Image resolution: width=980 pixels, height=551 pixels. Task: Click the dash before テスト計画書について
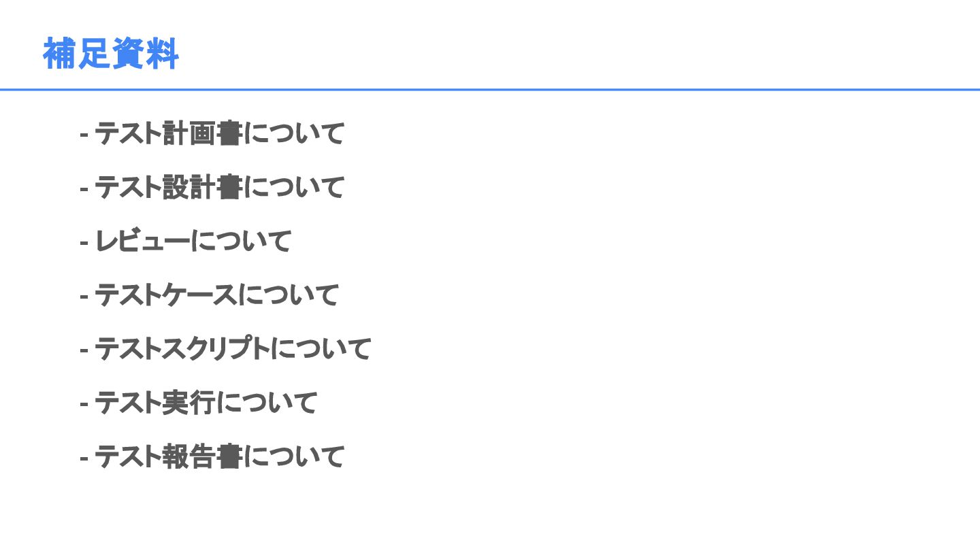pos(84,135)
